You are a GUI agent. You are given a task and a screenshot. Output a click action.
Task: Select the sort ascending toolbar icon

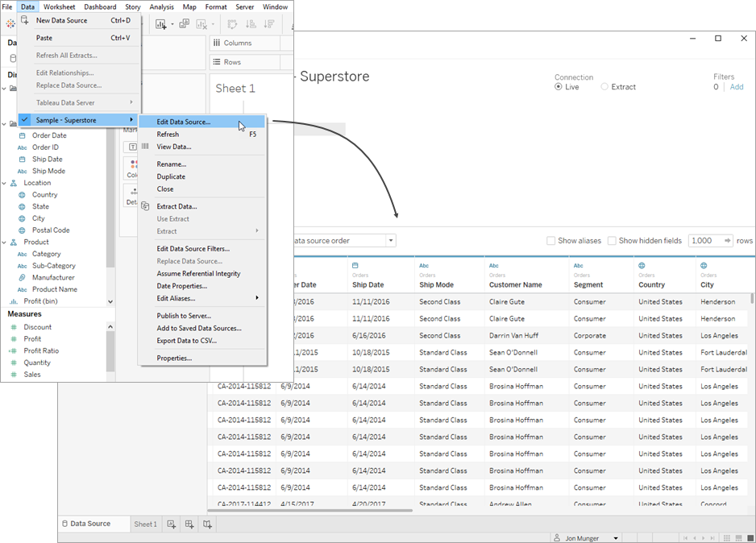coord(252,25)
